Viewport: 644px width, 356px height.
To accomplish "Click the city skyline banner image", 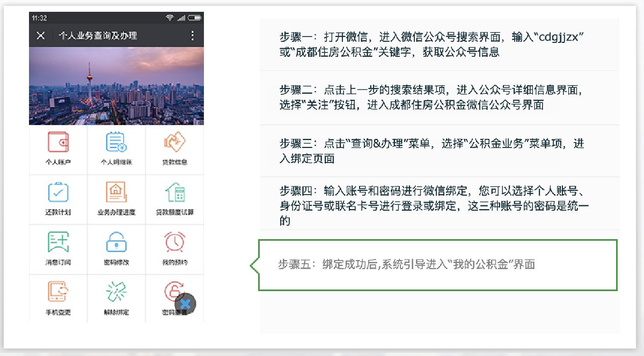I will 116,86.
